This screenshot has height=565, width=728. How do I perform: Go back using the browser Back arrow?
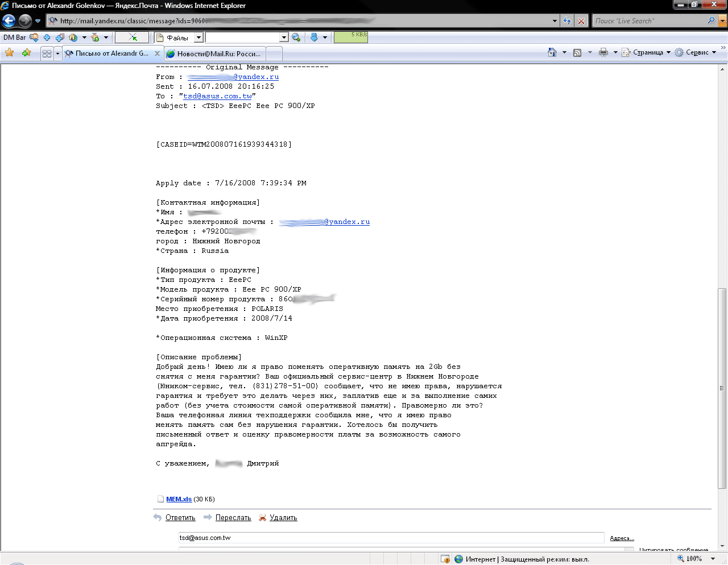[x=9, y=21]
